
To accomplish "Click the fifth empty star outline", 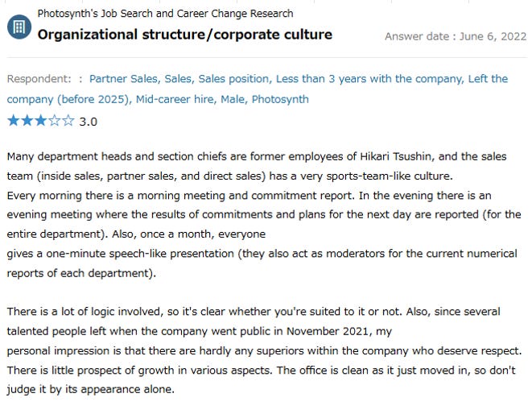I will pos(68,121).
